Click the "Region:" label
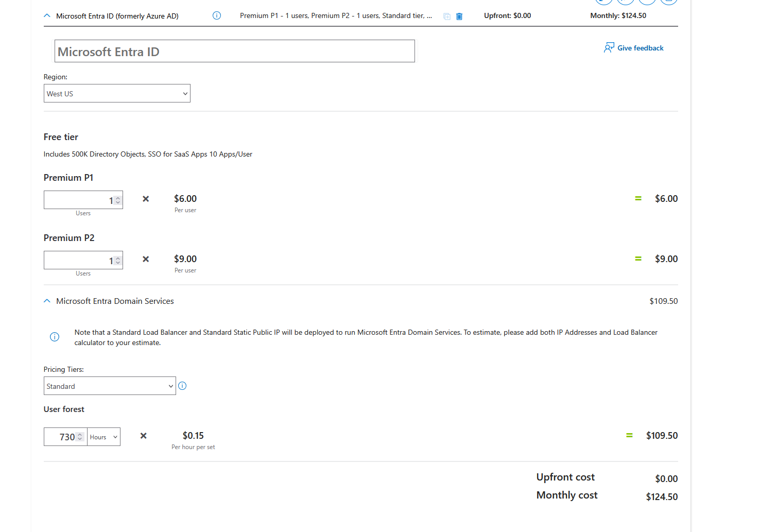Screen dimensions: 760x532 56,77
